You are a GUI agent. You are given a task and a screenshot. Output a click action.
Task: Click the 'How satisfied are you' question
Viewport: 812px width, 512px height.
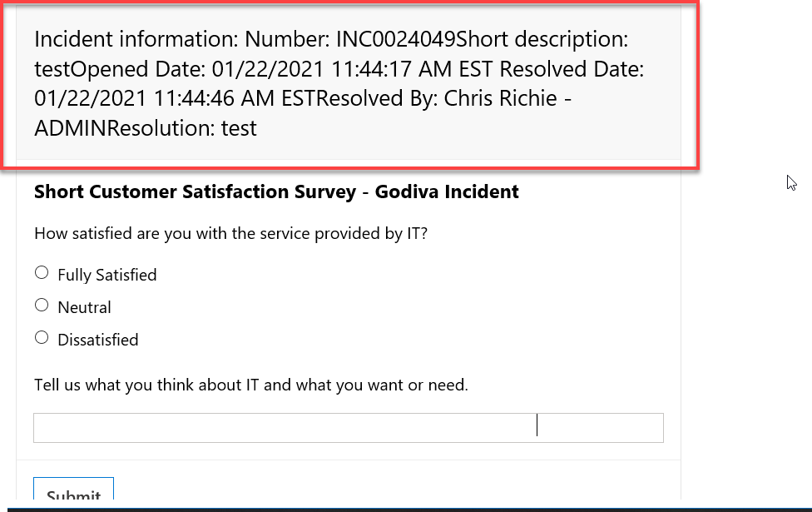click(x=231, y=234)
